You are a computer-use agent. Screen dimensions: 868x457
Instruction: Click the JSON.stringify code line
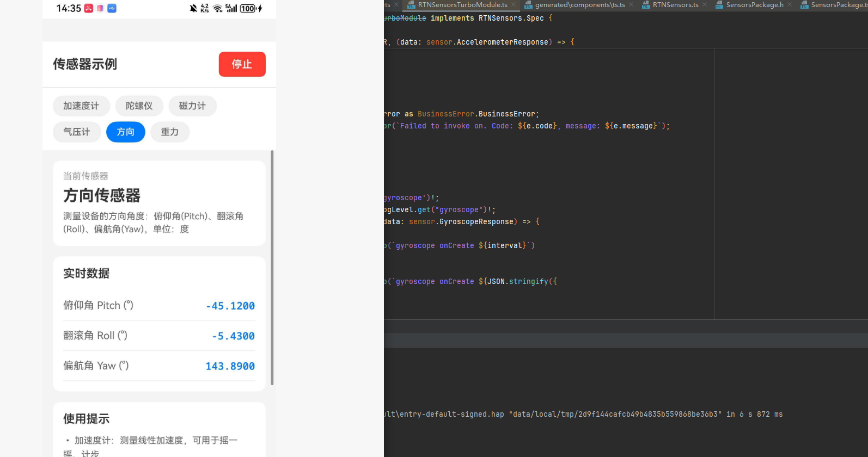coord(470,281)
